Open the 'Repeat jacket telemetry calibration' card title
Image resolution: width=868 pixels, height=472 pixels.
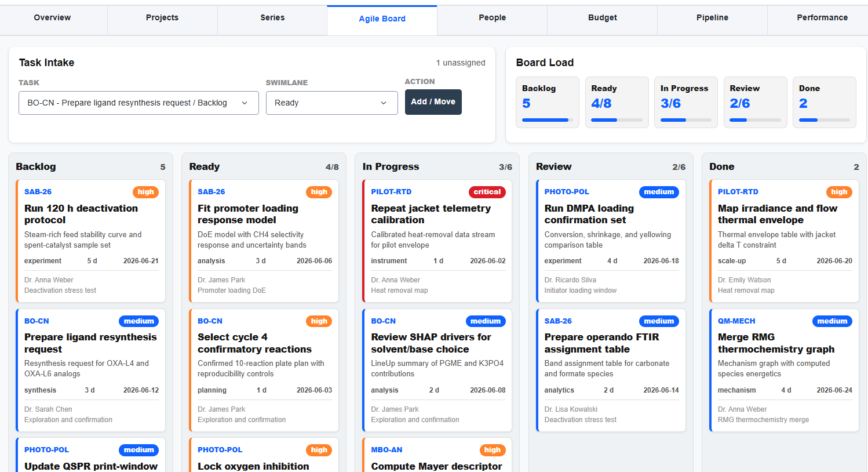pos(431,214)
